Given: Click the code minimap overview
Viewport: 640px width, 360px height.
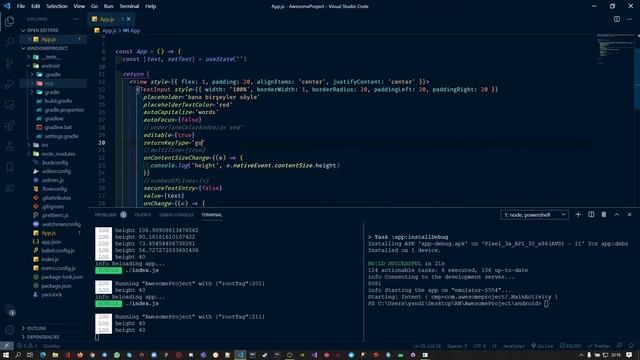Looking at the screenshot, I should [615, 48].
